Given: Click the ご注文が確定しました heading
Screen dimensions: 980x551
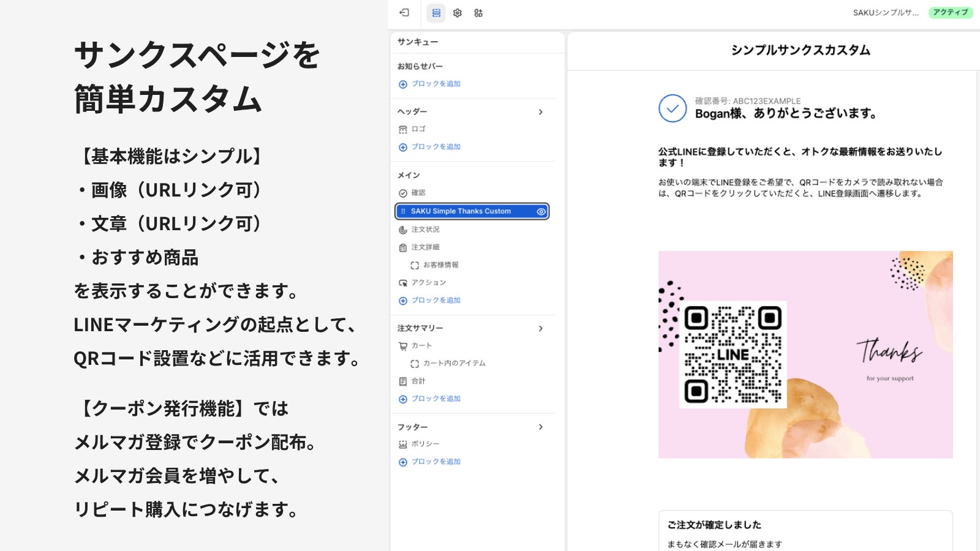Looking at the screenshot, I should pos(714,525).
